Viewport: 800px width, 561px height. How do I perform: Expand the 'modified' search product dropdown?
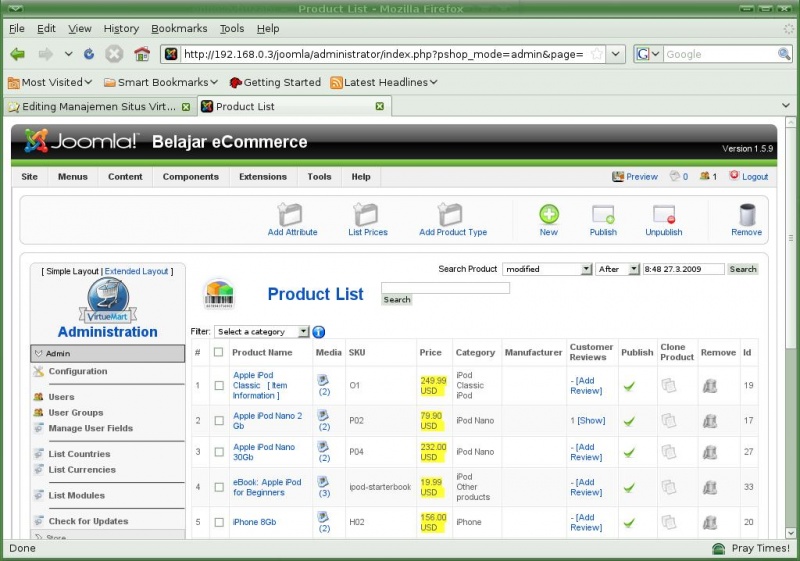[547, 269]
